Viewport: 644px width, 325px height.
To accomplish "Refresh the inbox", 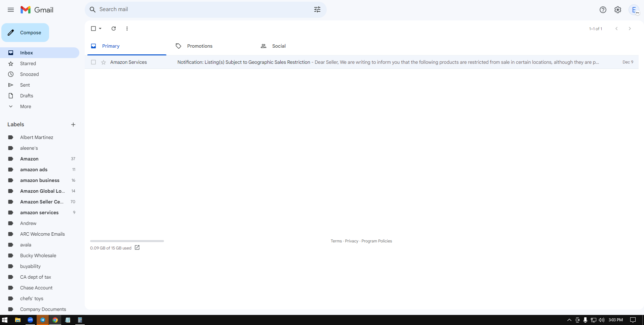I will (x=114, y=29).
